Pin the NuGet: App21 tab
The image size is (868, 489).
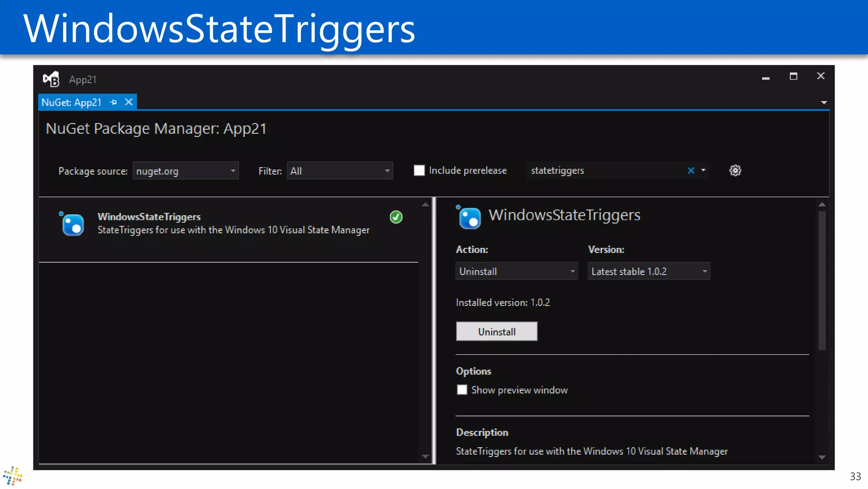click(113, 102)
